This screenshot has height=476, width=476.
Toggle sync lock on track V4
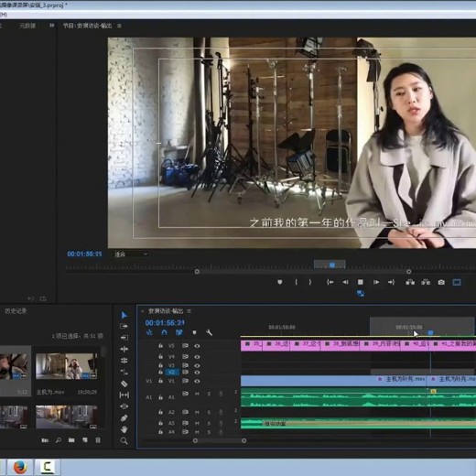point(185,357)
